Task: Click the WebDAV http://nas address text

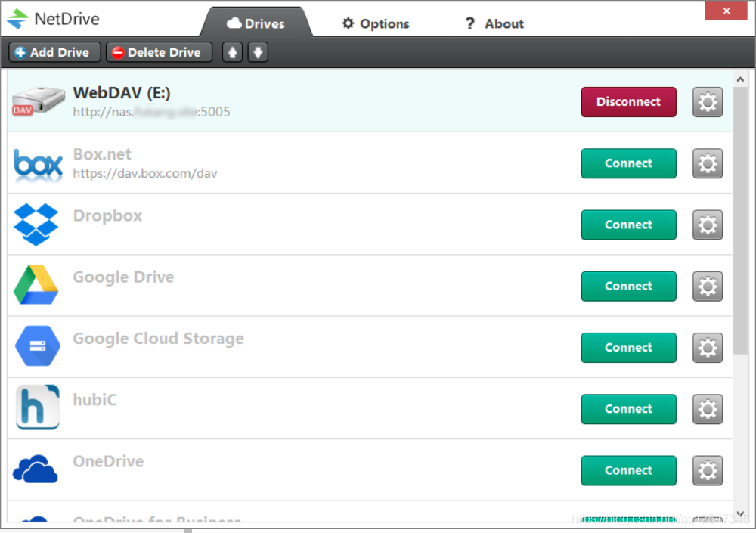Action: tap(151, 112)
